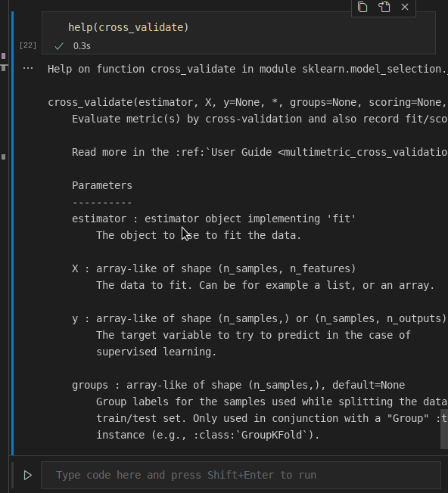The image size is (448, 493).
Task: Open the output's three-dot more actions menu
Action: point(28,68)
